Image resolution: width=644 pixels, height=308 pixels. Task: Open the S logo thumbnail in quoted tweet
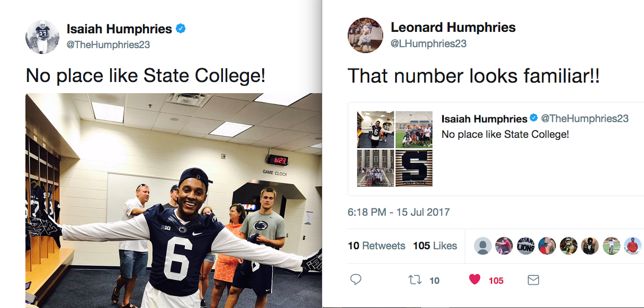coord(414,168)
